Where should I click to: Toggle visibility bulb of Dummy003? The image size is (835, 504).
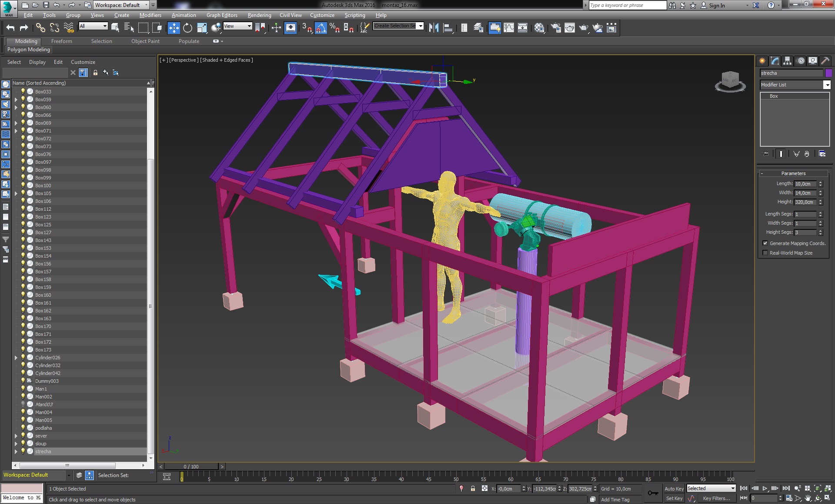coord(23,381)
